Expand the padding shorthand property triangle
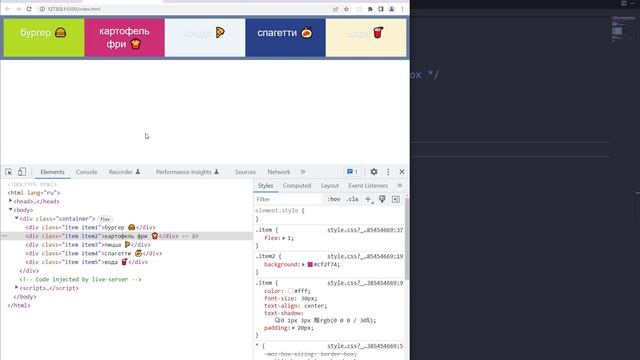 [x=293, y=328]
